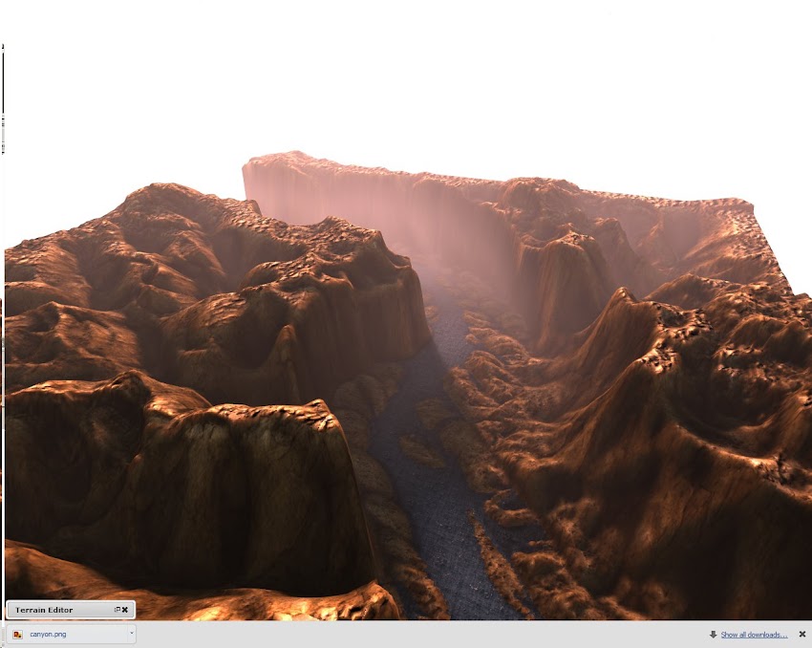The height and width of the screenshot is (648, 812).
Task: Open the dropdown arrow beside canyon.png
Action: [132, 633]
